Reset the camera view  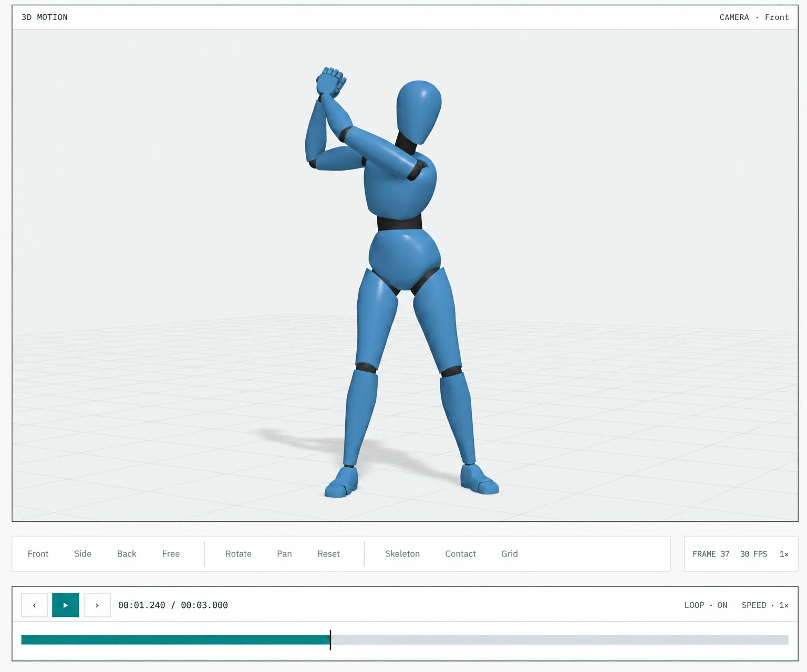[x=328, y=554]
